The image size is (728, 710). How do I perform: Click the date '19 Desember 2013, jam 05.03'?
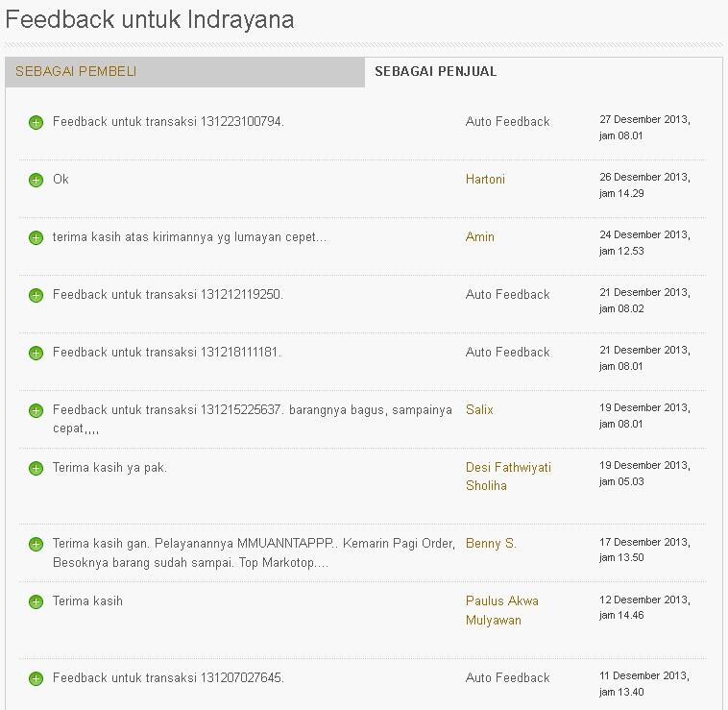coord(644,474)
